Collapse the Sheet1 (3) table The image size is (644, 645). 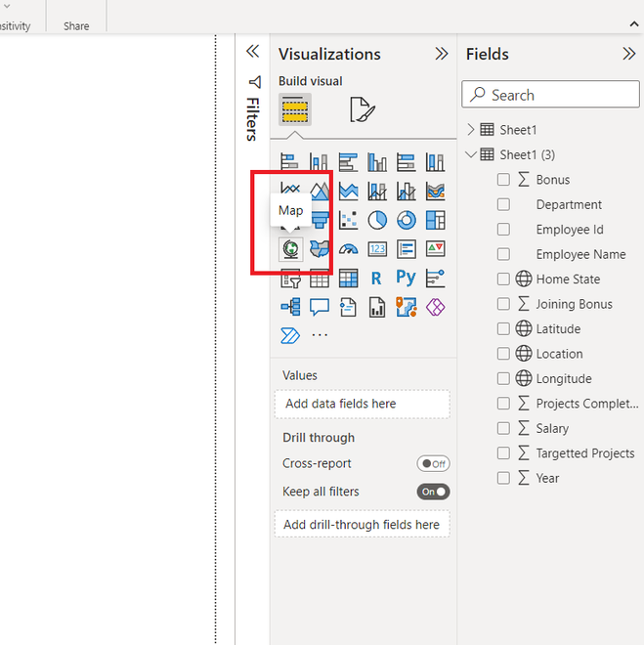[471, 154]
